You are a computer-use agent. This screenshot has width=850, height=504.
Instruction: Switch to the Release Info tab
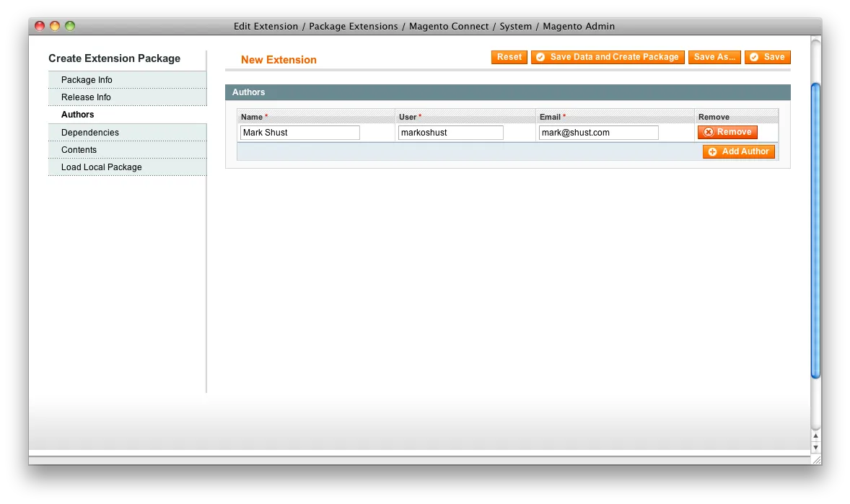tap(86, 97)
